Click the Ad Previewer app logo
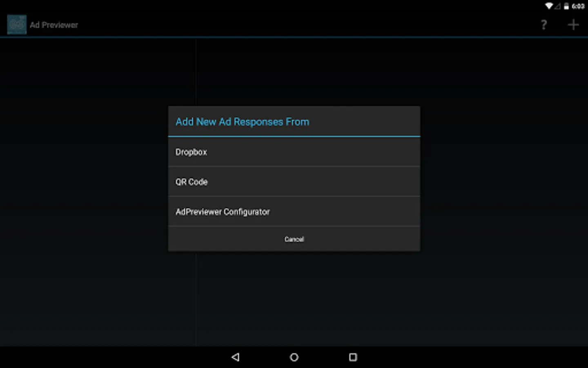This screenshot has height=368, width=588. point(17,25)
